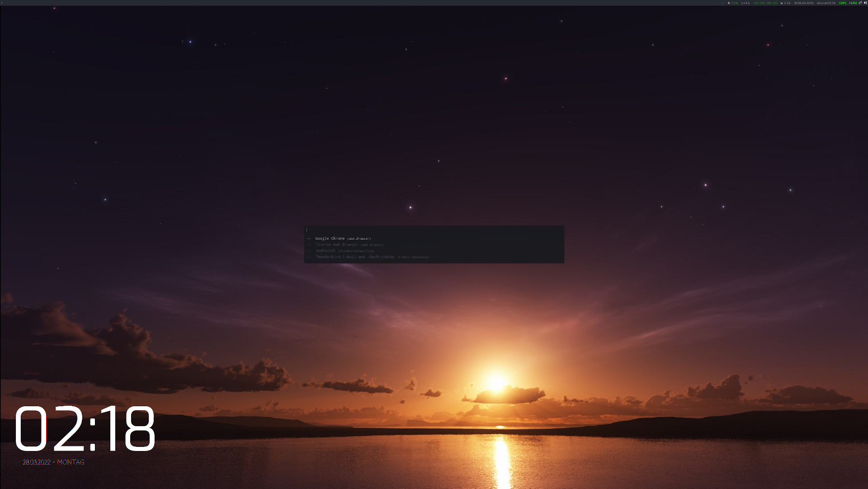Click the NUM lock indicator
868x489 pixels.
click(x=853, y=3)
